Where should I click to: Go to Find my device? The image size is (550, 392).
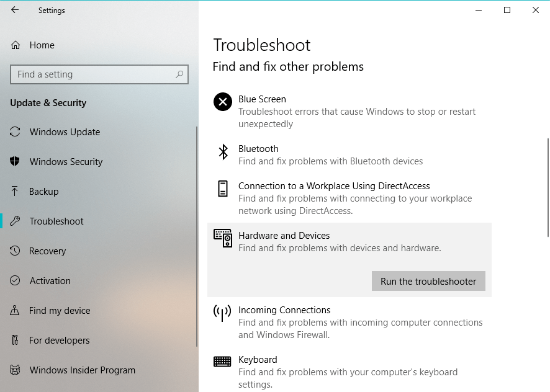coord(60,311)
